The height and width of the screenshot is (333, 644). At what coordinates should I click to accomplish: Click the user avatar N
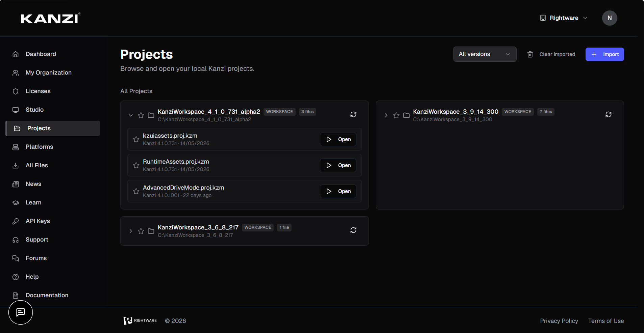610,18
